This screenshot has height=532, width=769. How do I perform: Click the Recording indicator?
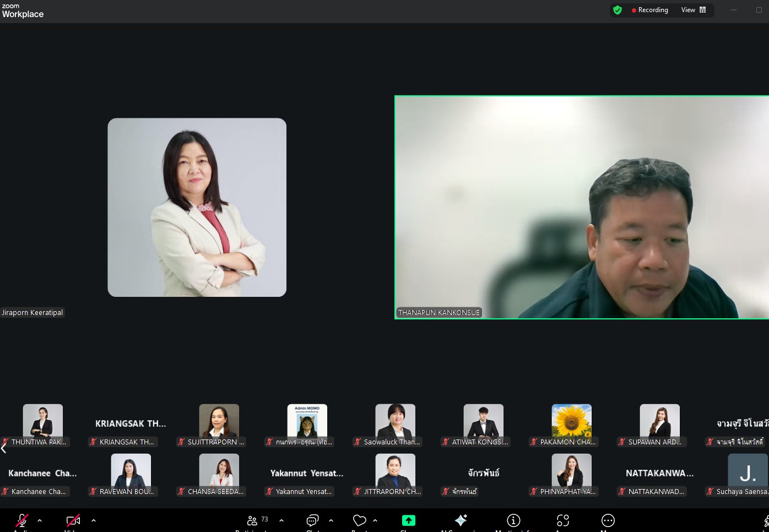(x=650, y=10)
